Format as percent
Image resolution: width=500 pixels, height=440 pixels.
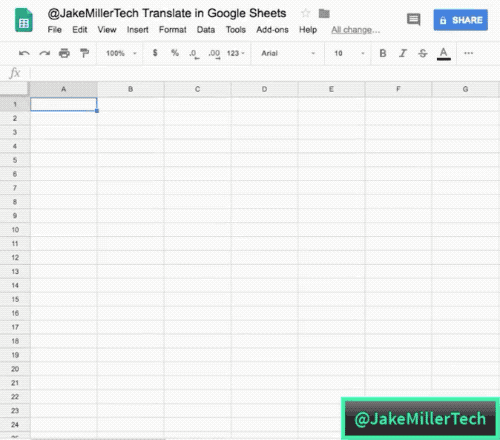tap(175, 53)
